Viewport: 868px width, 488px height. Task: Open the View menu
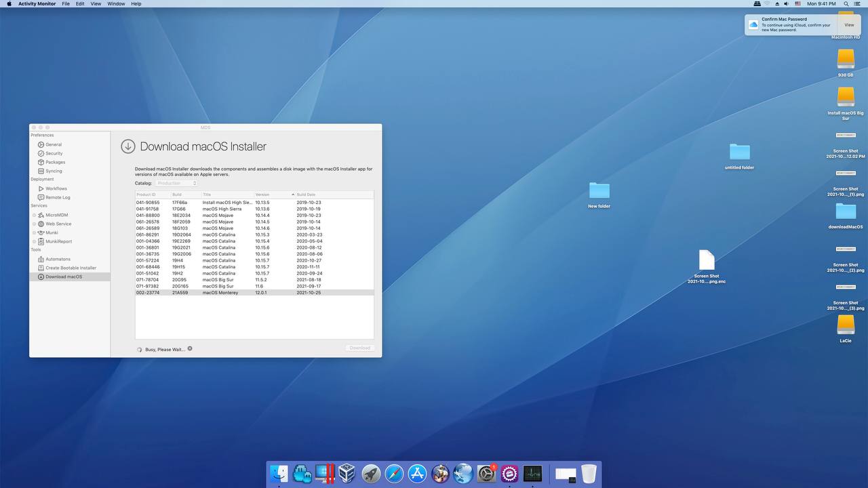coord(96,3)
